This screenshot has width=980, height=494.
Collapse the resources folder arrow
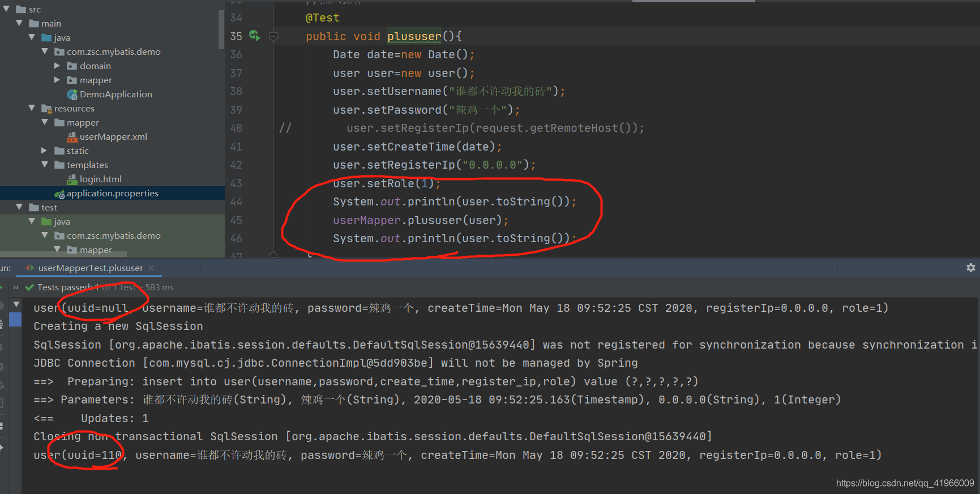[x=32, y=108]
